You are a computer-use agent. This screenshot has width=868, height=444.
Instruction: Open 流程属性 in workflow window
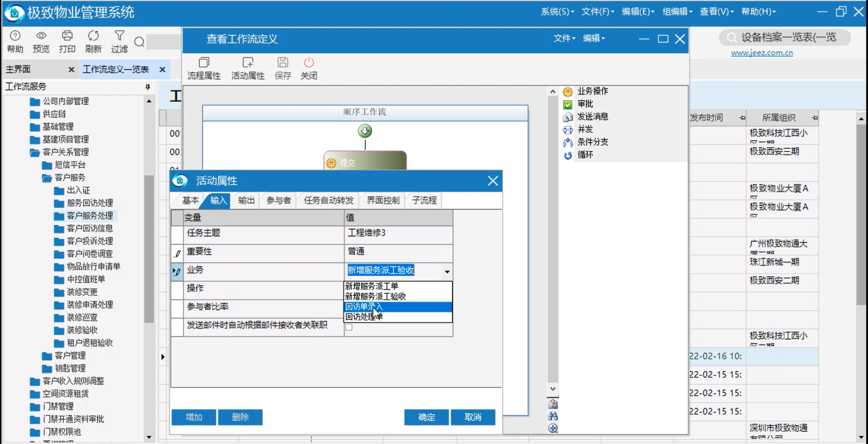coord(204,69)
